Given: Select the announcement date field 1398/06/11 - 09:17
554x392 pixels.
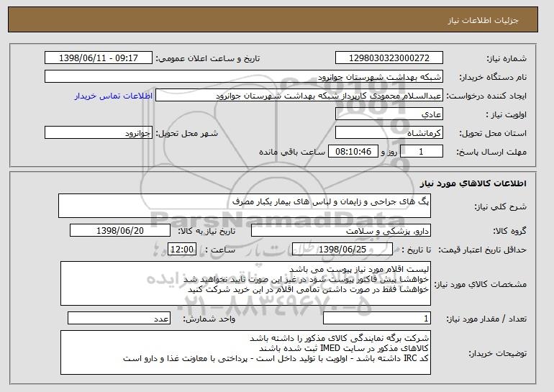Looking at the screenshot, I should coord(99,58).
